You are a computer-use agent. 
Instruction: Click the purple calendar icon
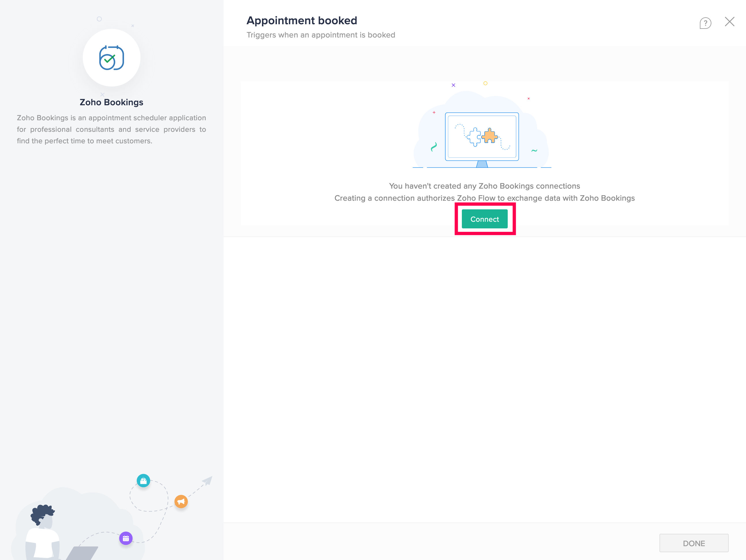click(126, 538)
